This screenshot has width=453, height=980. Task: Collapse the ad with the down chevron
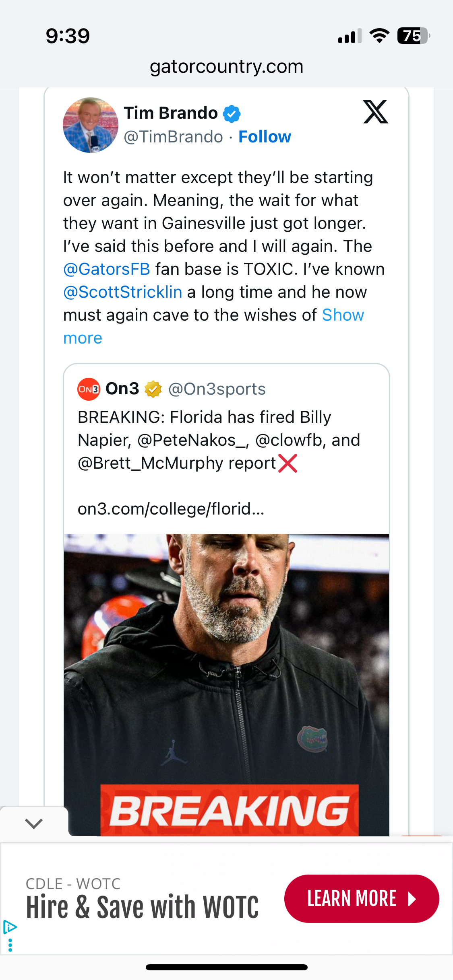(34, 823)
